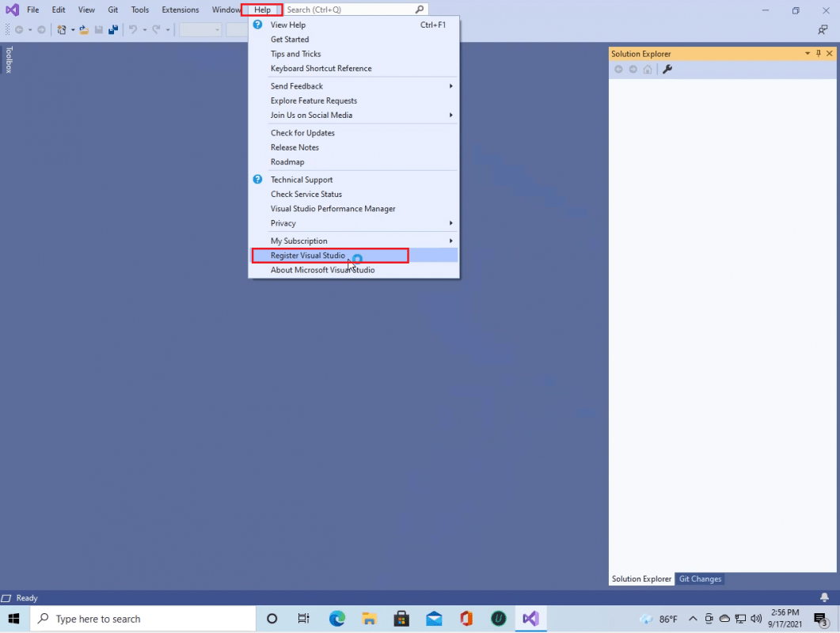Select Technical Support menu item
Screen dimensions: 840x633
point(354,180)
